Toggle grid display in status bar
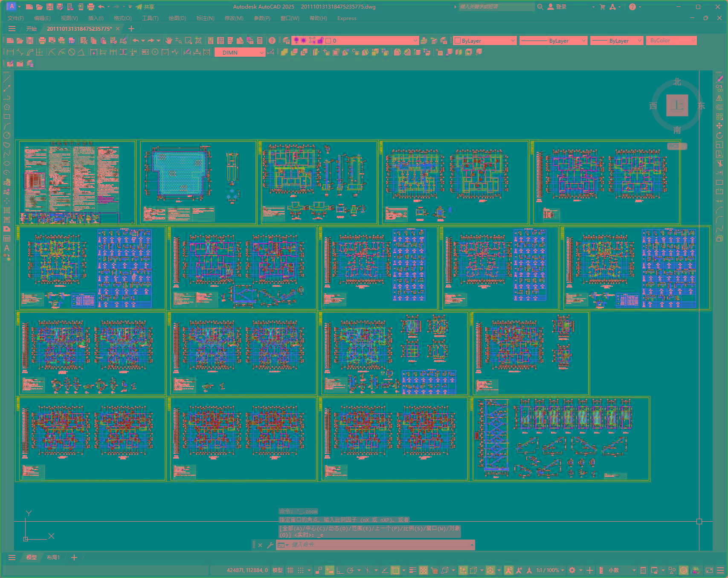Screen dimensions: 728x578 pos(290,570)
